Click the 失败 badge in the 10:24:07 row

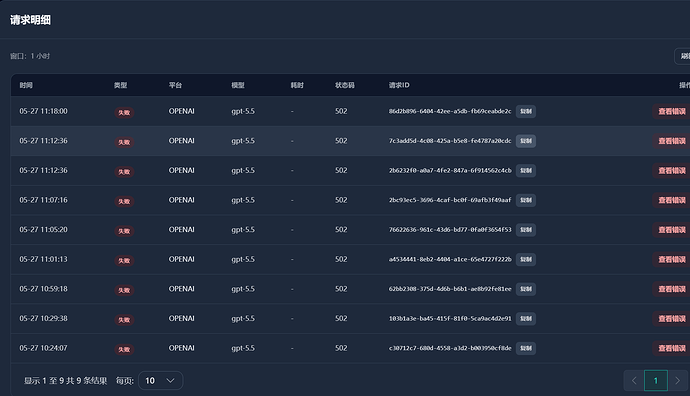click(x=124, y=349)
